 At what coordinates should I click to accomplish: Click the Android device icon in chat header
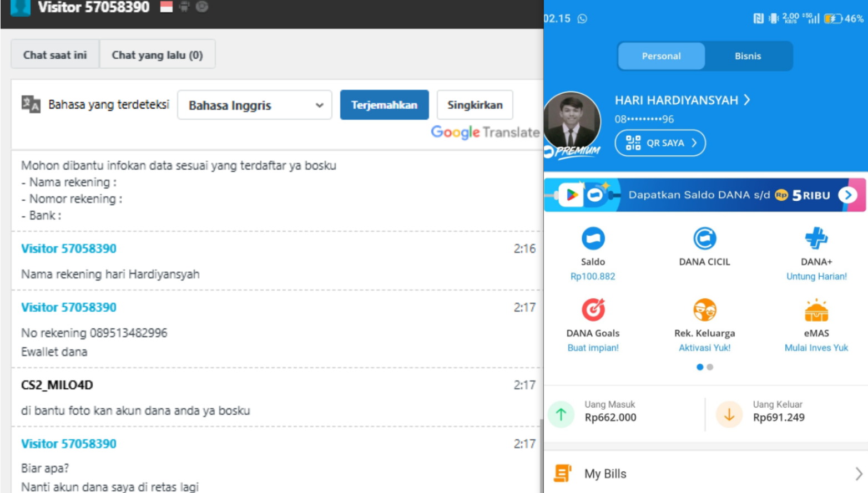click(184, 7)
